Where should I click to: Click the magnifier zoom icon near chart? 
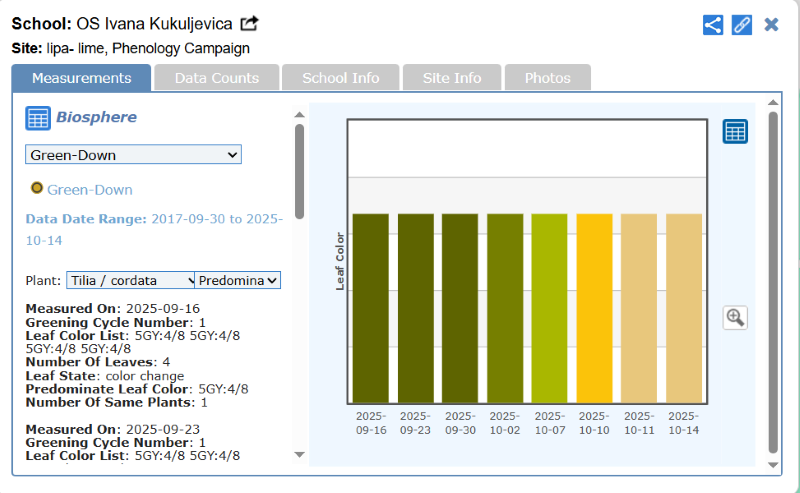pos(735,317)
